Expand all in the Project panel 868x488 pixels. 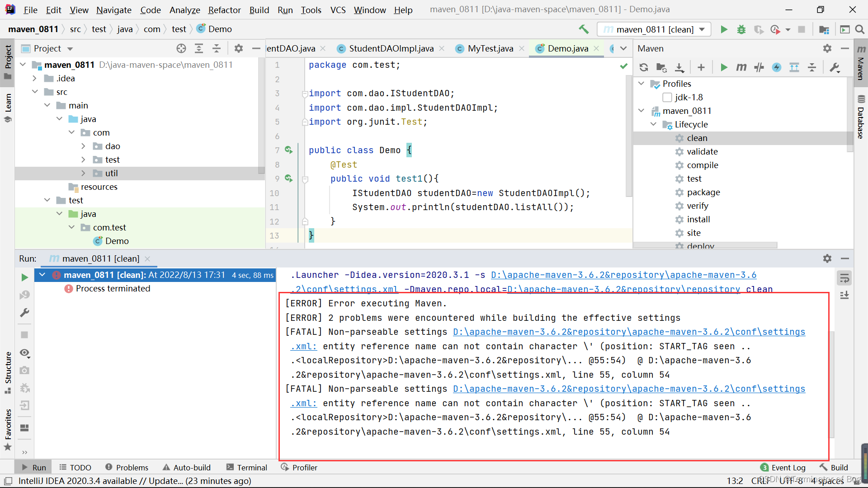(199, 48)
